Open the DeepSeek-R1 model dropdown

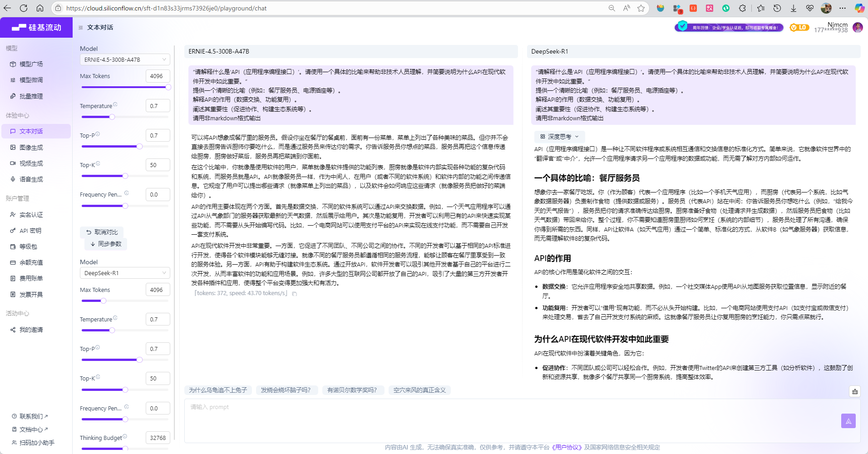[x=125, y=273]
